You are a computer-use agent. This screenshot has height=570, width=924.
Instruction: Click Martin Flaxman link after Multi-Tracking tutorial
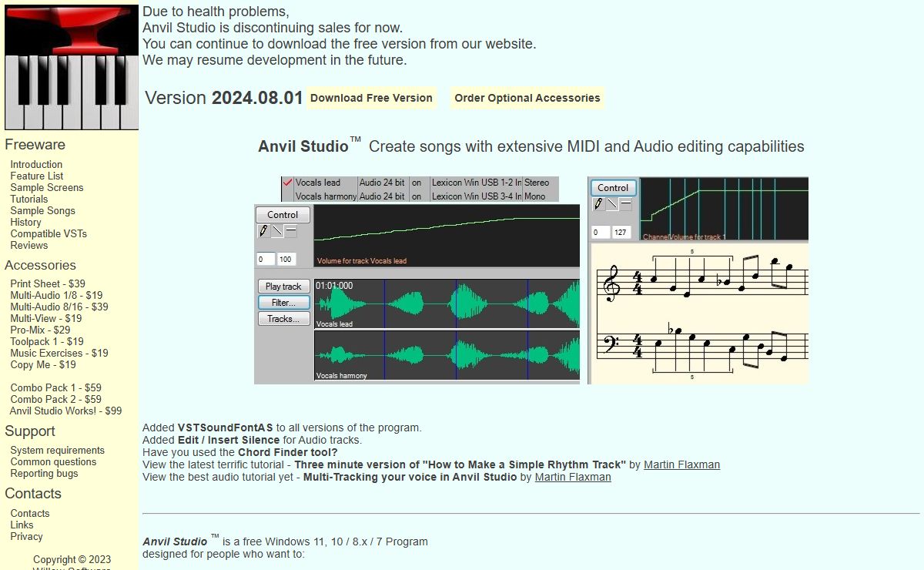point(573,477)
